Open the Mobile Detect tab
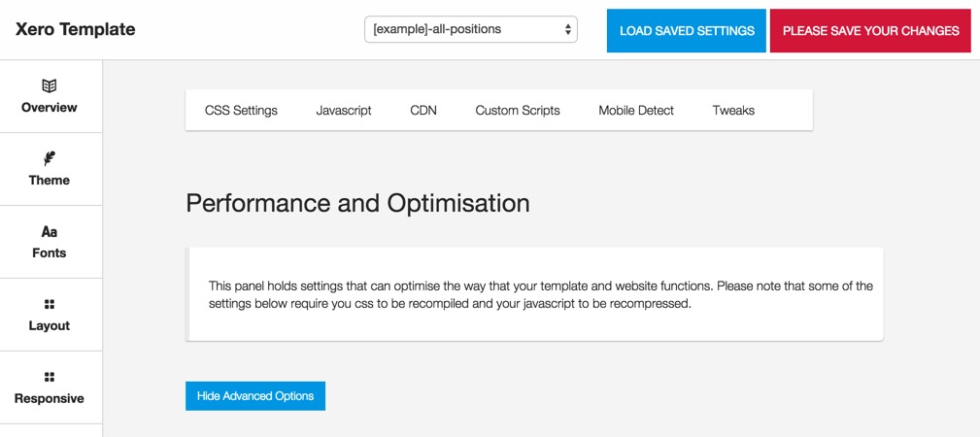The height and width of the screenshot is (437, 980). pyautogui.click(x=636, y=111)
